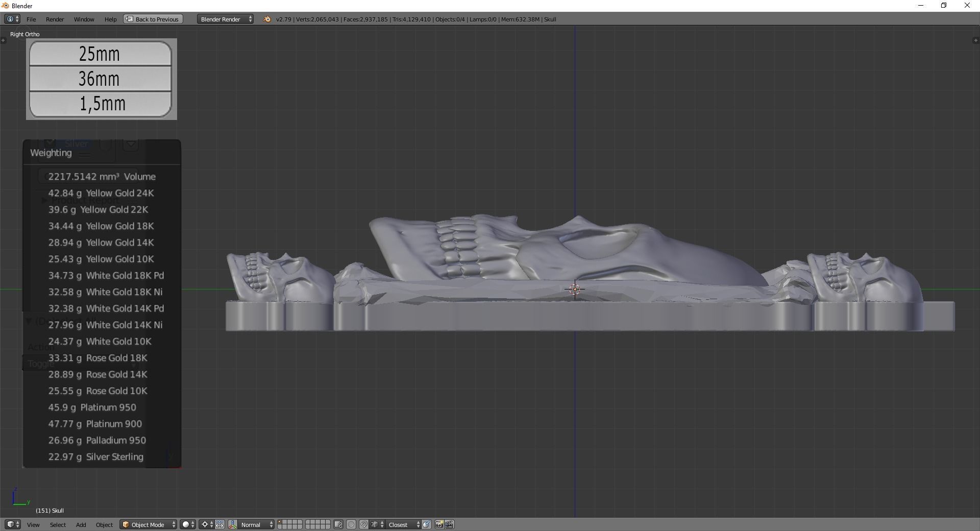980x531 pixels.
Task: Open the Render menu
Action: click(x=55, y=19)
